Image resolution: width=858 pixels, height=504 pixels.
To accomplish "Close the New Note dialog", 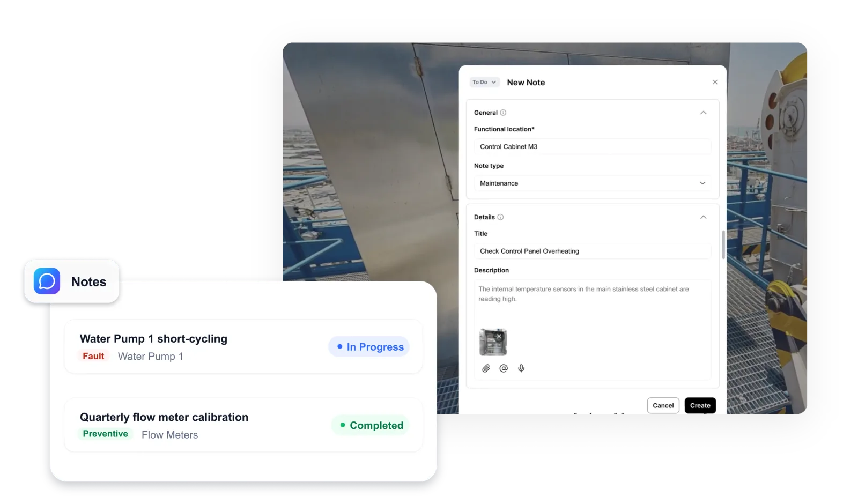I will 715,82.
